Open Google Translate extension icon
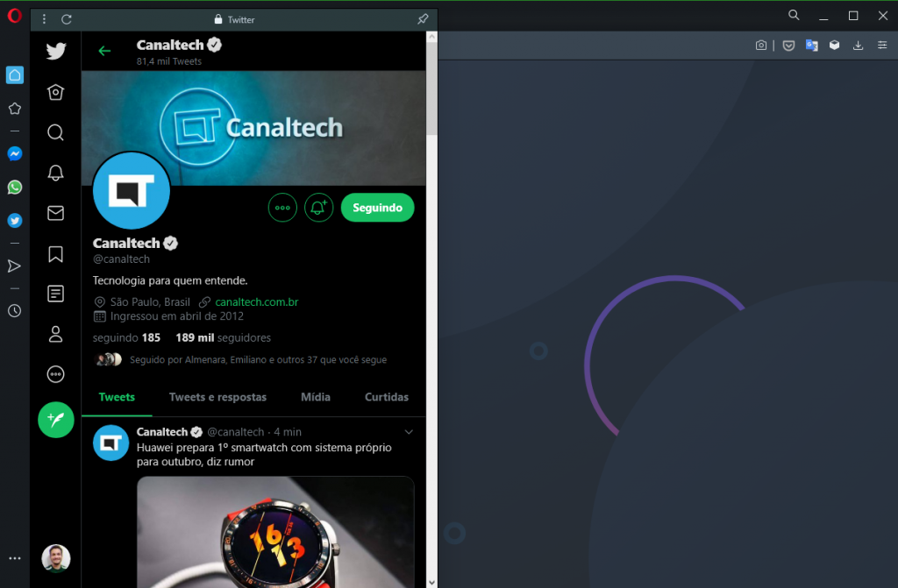 point(811,46)
